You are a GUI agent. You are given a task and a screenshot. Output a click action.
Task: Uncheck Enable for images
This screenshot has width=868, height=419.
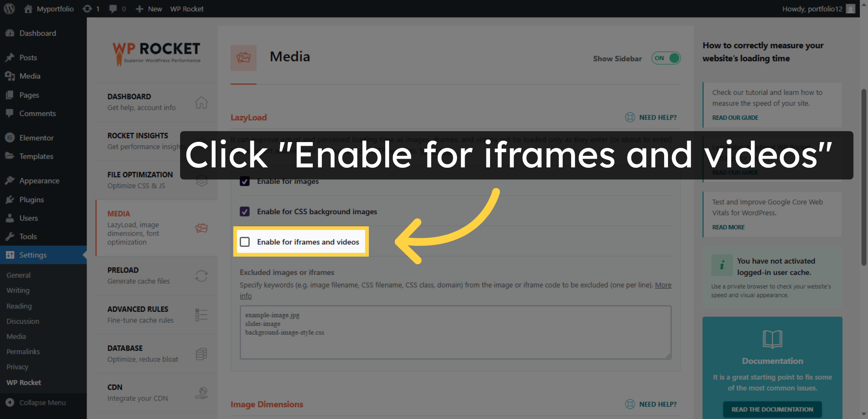245,181
